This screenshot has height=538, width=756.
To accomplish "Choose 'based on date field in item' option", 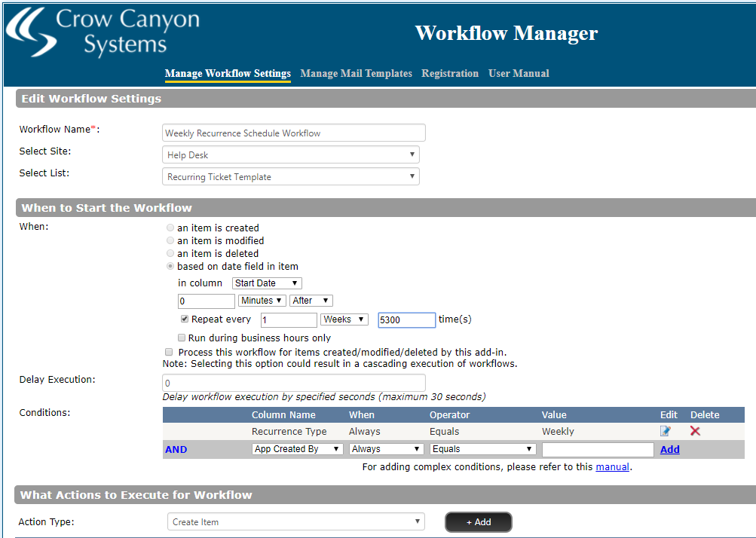I will [x=170, y=266].
